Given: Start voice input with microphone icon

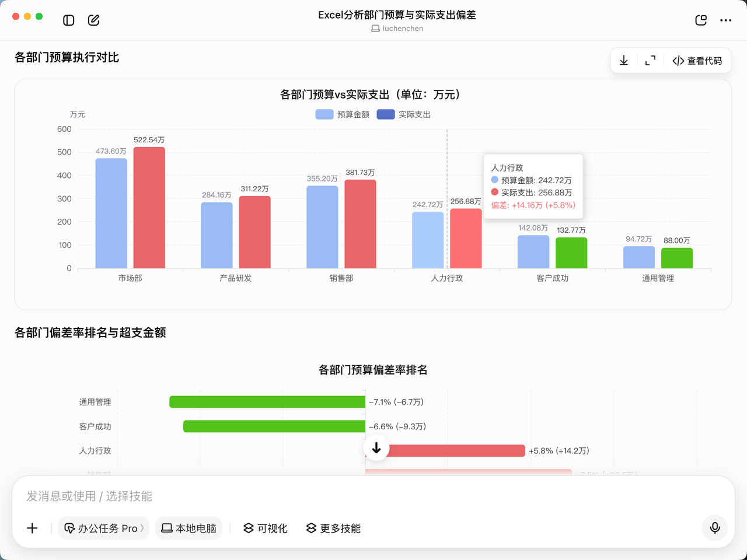Looking at the screenshot, I should click(715, 528).
